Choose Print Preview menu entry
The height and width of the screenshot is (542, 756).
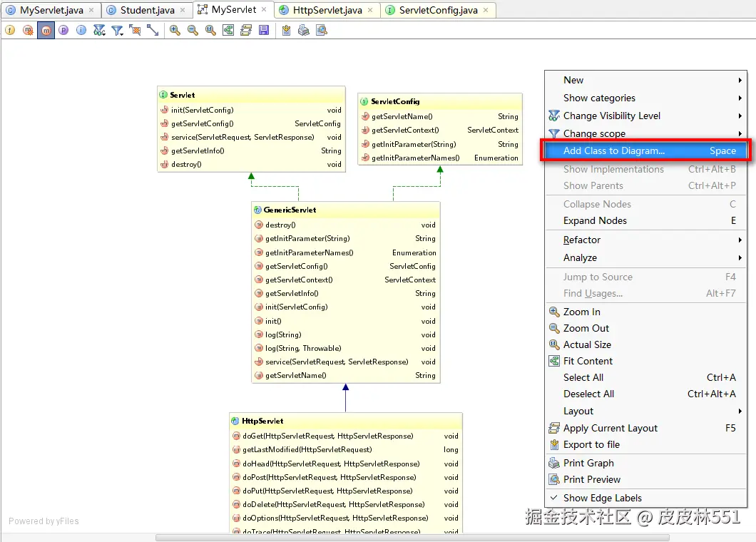[x=646, y=479]
